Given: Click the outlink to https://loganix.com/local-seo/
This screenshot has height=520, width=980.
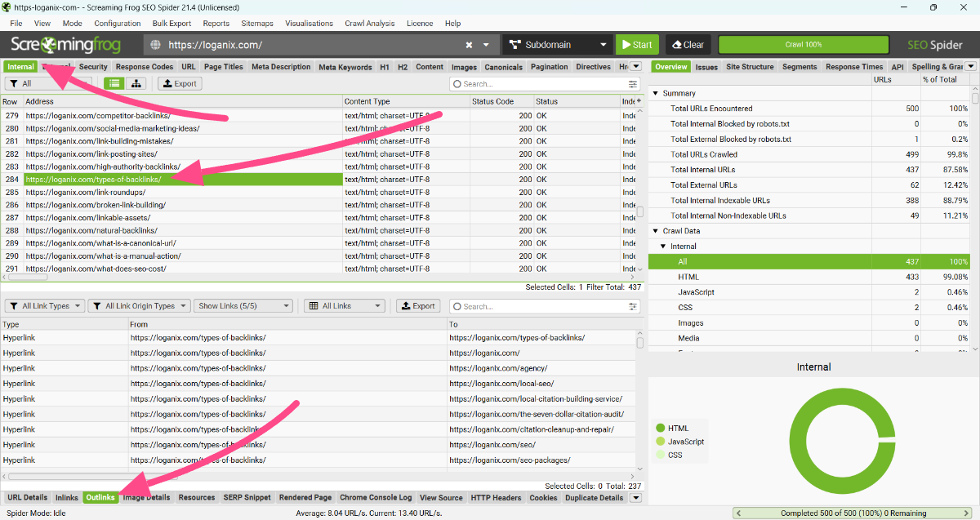Looking at the screenshot, I should pyautogui.click(x=501, y=384).
